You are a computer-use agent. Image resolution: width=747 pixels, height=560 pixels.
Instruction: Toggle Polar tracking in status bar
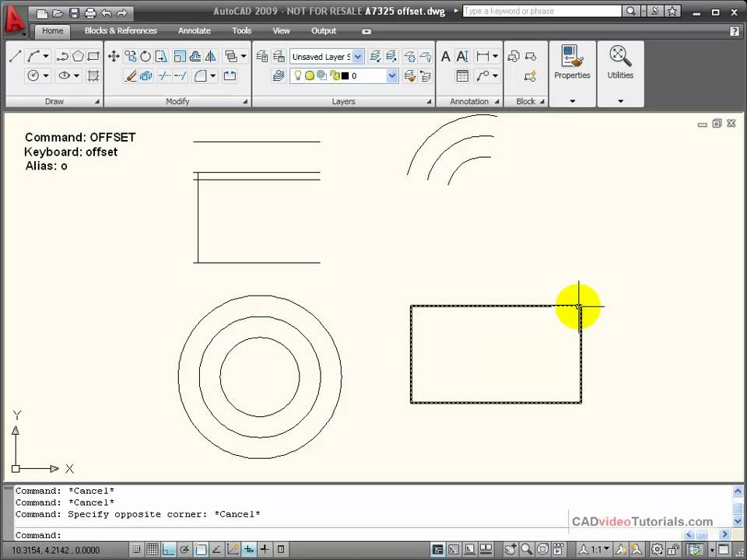click(184, 550)
